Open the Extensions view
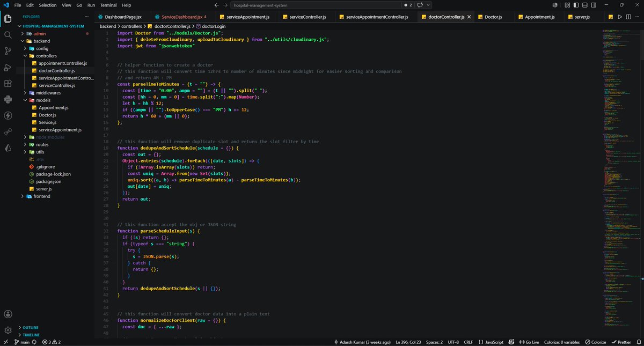The width and height of the screenshot is (644, 346). pos(8,83)
